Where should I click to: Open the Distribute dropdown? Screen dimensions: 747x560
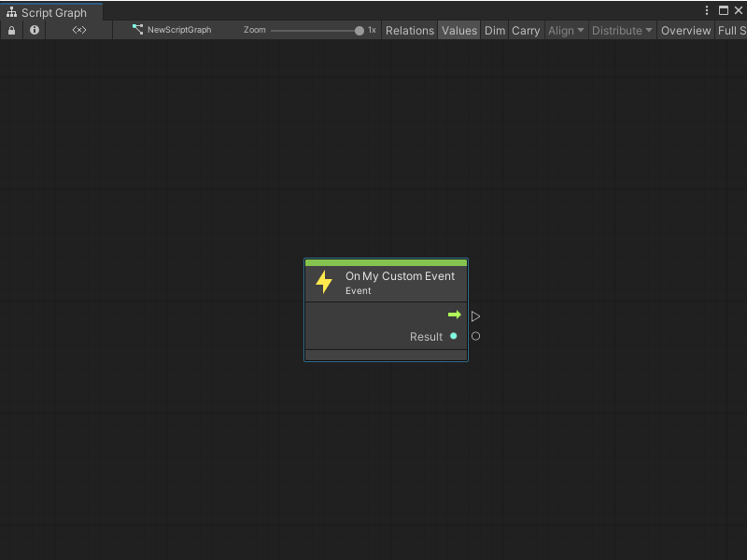622,30
